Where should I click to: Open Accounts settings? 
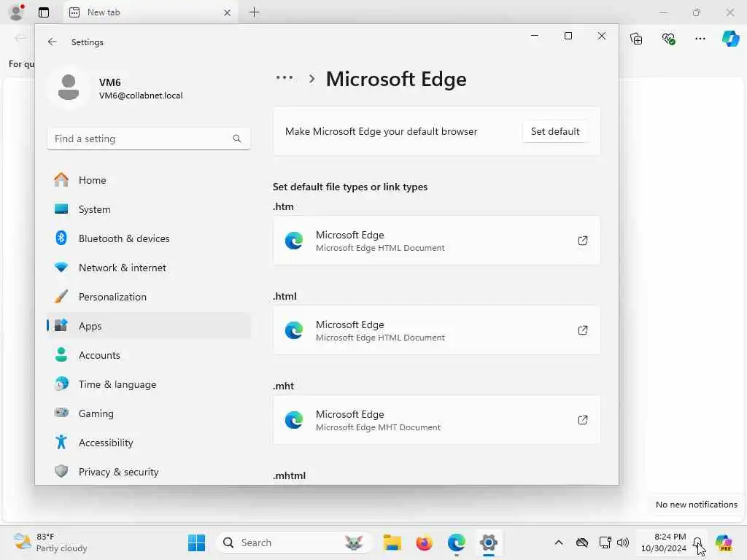click(x=149, y=355)
